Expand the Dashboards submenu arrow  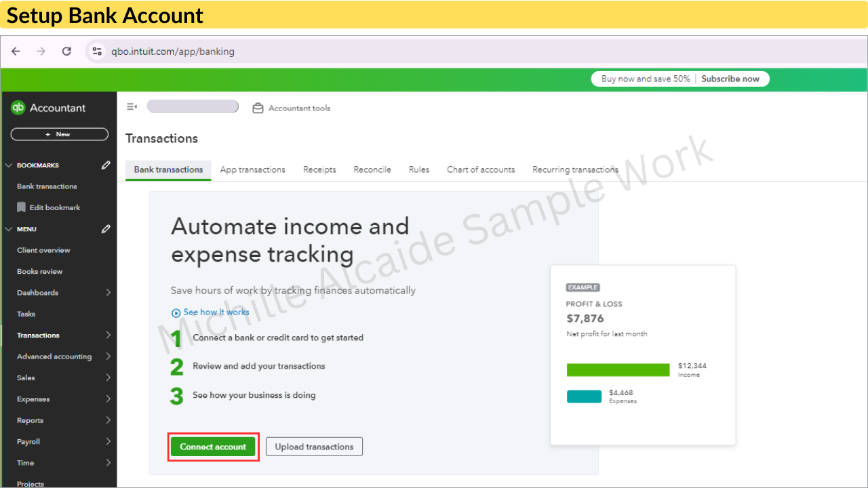pos(108,293)
